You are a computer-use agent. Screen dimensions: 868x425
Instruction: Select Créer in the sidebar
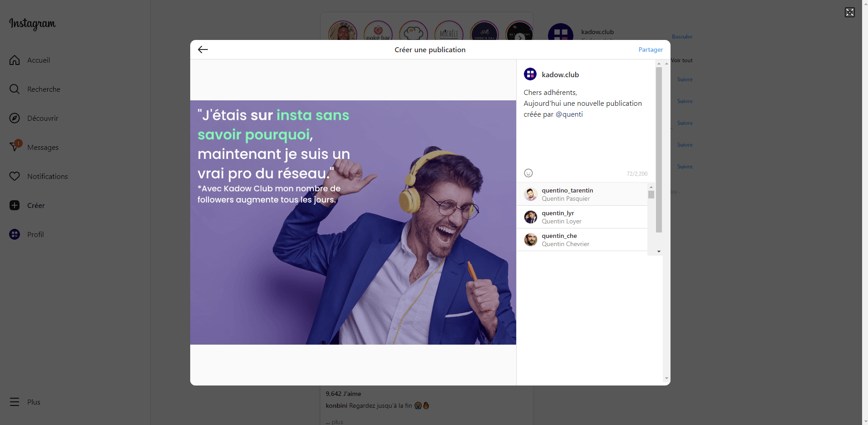point(27,205)
